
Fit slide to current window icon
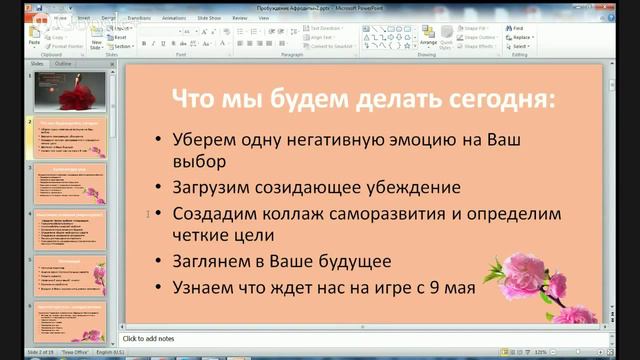point(610,352)
